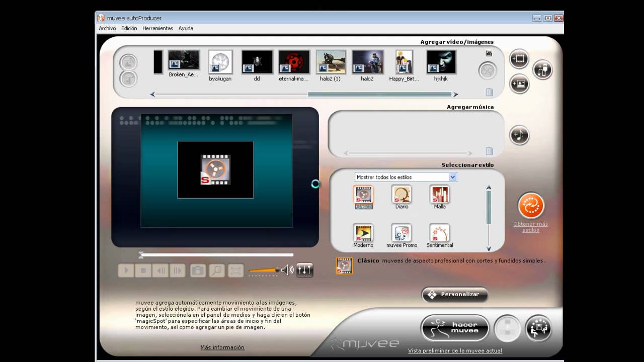
Task: Select the dd image thumbnail
Action: (x=257, y=62)
